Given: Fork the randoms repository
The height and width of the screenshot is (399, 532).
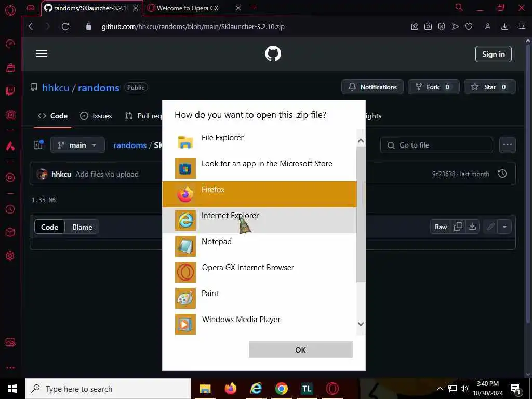Looking at the screenshot, I should point(434,87).
